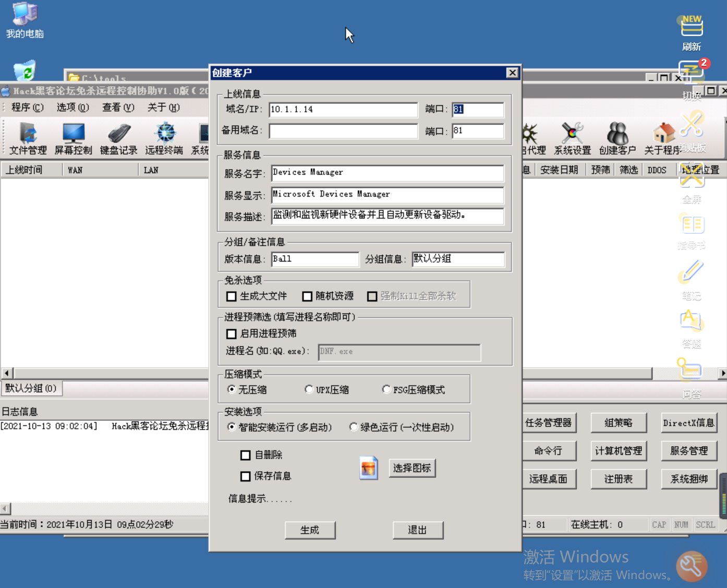Image resolution: width=727 pixels, height=588 pixels.
Task: Click the 服务管理 button
Action: coord(689,451)
